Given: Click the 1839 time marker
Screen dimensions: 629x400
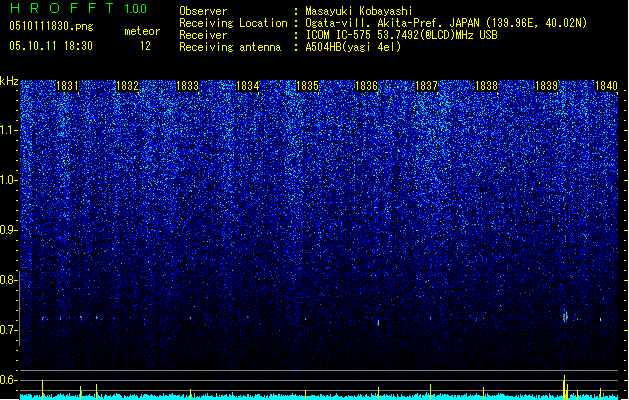Looking at the screenshot, I should (546, 86).
